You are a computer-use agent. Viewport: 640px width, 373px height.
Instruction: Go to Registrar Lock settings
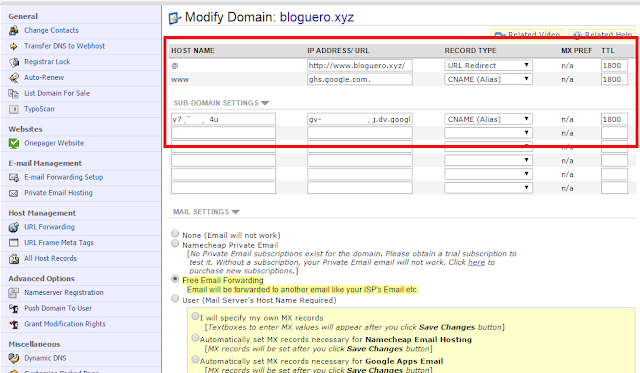(47, 62)
